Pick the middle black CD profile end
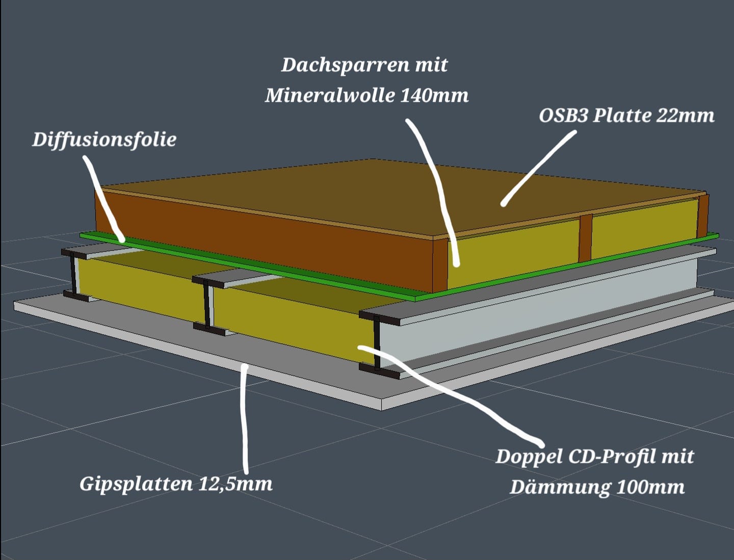This screenshot has height=560, width=734. 209,306
